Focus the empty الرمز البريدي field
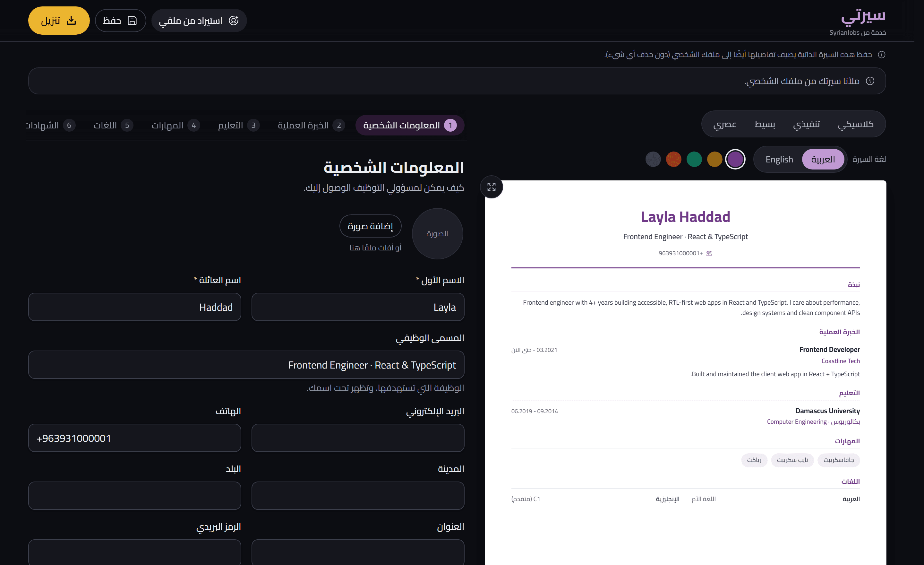The image size is (924, 565). click(x=135, y=552)
